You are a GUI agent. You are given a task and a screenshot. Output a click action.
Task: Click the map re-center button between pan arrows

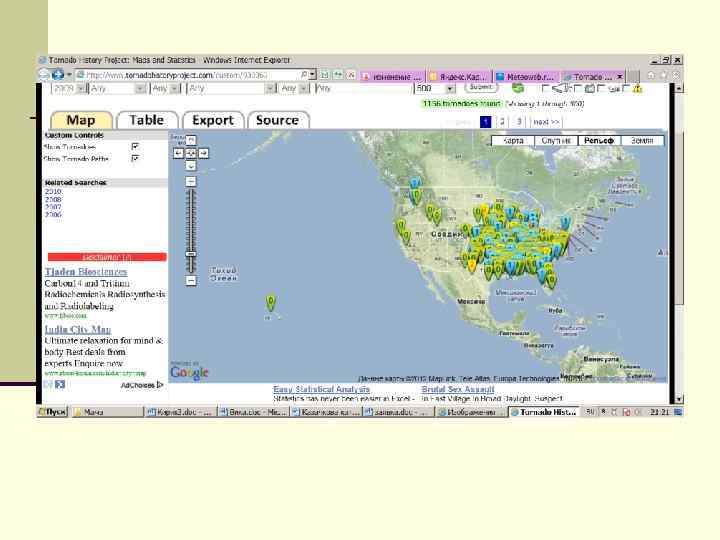191,153
